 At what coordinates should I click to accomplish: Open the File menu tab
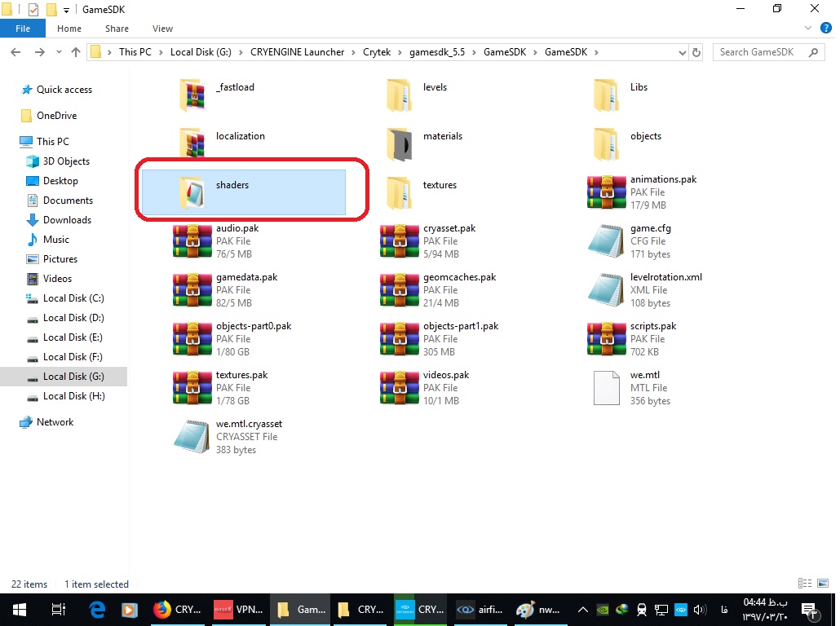coord(23,29)
